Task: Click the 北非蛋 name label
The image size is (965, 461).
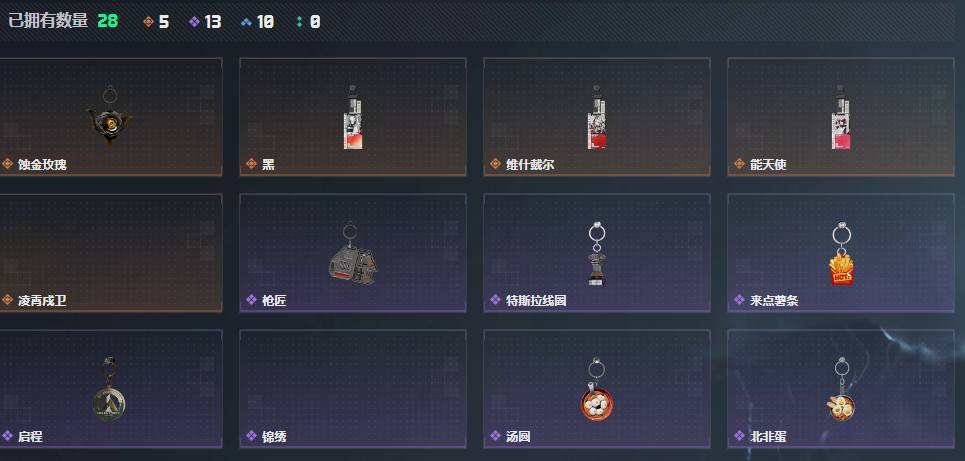Action: point(768,437)
